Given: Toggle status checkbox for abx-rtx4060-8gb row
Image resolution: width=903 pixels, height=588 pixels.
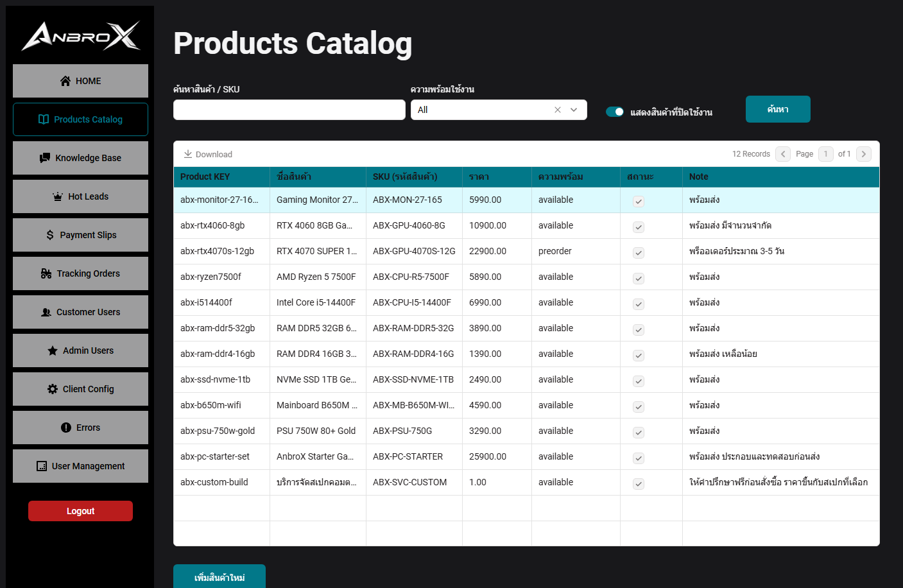Looking at the screenshot, I should click(x=639, y=227).
